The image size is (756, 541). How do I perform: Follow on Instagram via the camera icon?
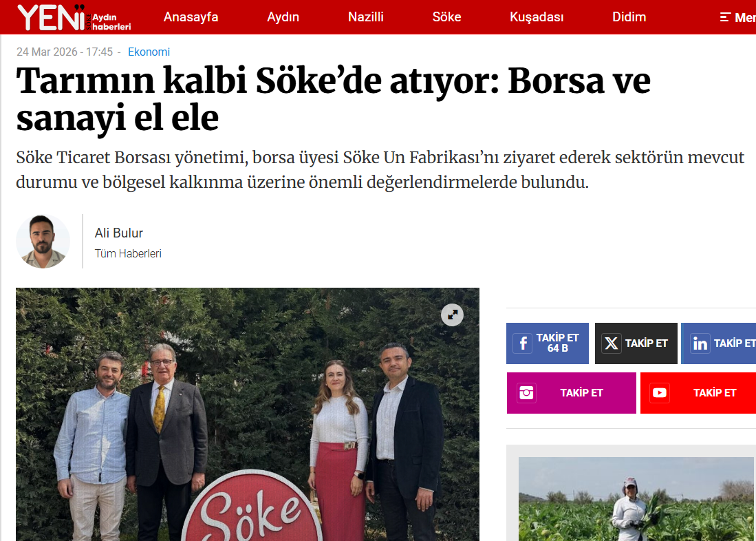526,393
